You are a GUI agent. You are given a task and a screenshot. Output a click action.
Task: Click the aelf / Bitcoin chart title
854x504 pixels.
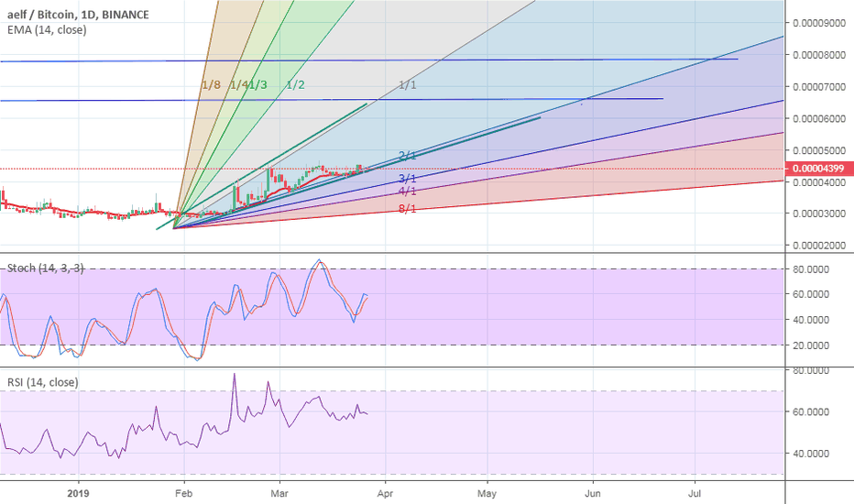(x=78, y=15)
